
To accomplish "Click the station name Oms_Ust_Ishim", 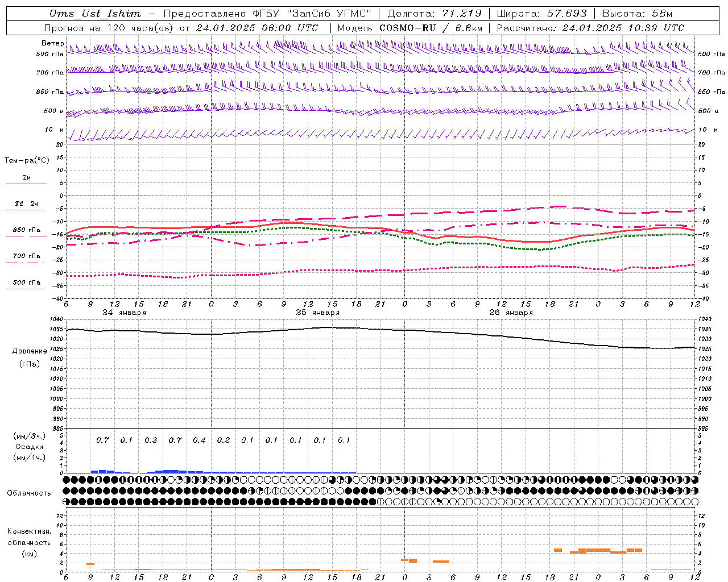I will [x=95, y=14].
